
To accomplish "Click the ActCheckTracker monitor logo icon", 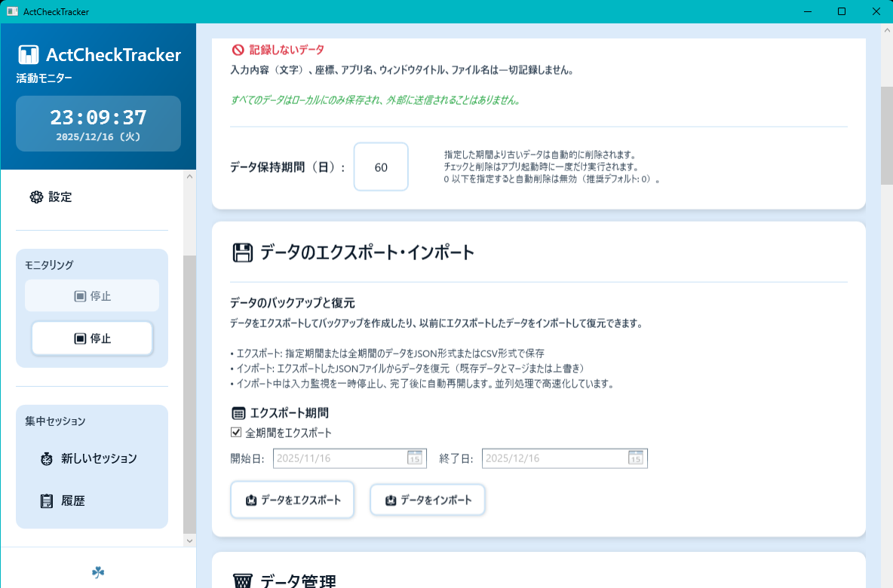I will pyautogui.click(x=29, y=54).
